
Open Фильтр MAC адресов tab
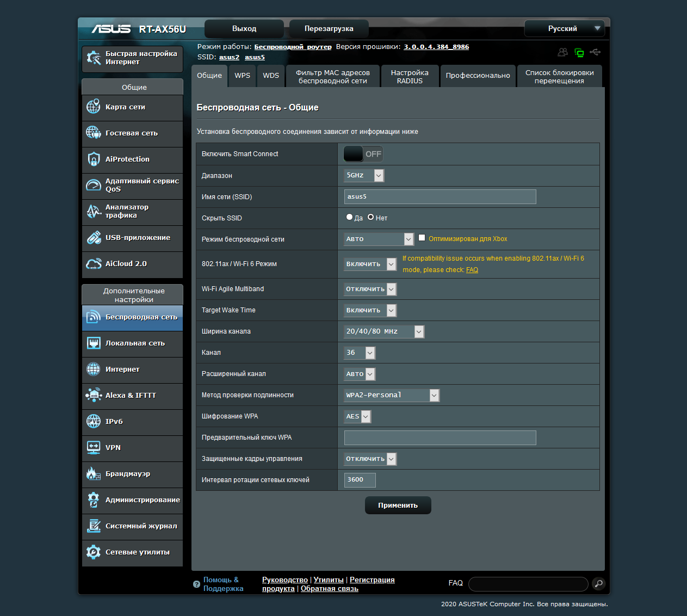tap(333, 76)
